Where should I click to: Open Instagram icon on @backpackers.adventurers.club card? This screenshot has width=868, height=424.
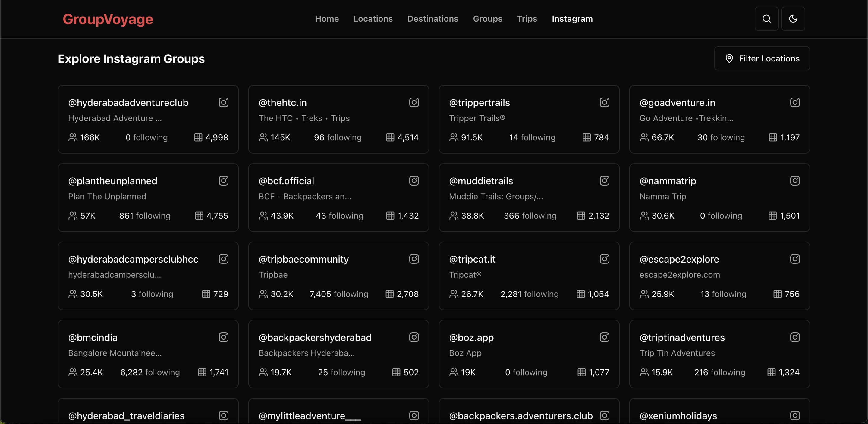604,416
